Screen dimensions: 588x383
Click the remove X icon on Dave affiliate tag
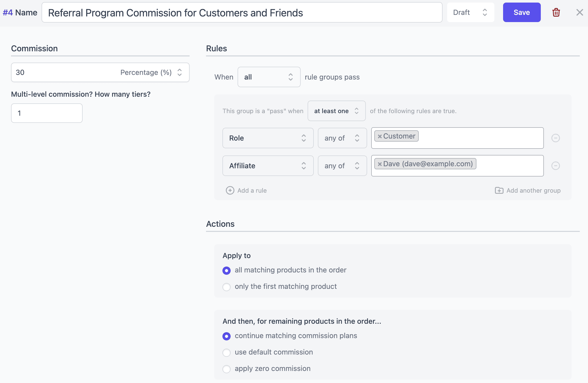379,164
